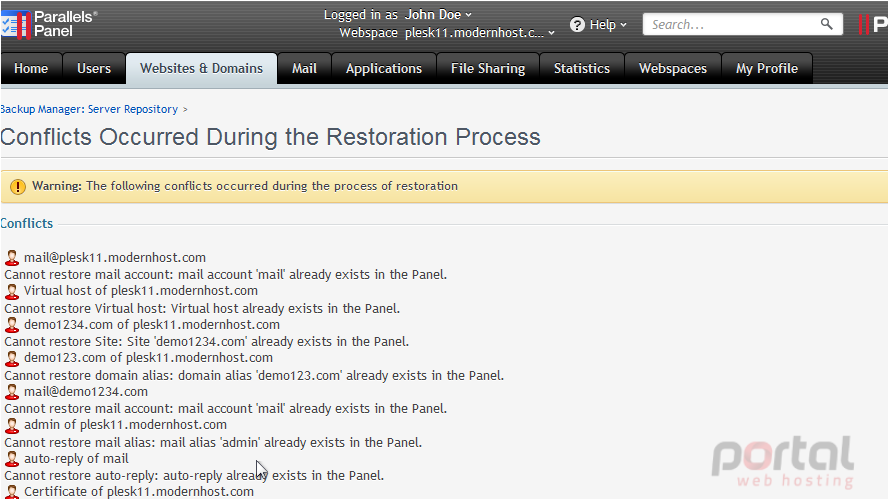This screenshot has height=500, width=889.
Task: Select the Applications tab
Action: [x=384, y=69]
